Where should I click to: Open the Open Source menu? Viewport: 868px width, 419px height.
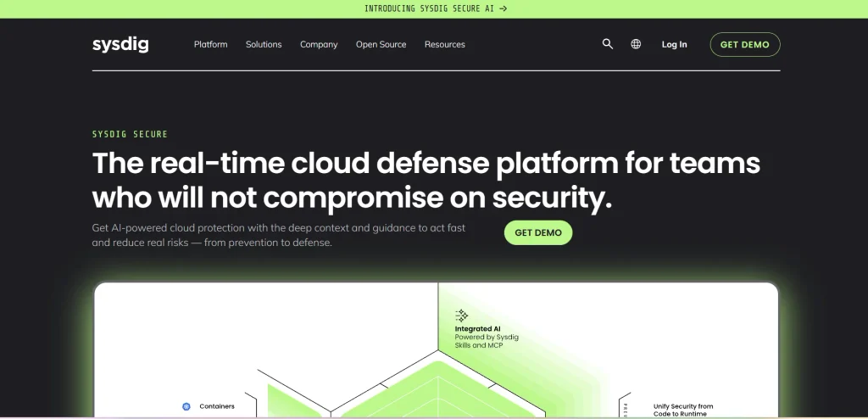click(381, 44)
